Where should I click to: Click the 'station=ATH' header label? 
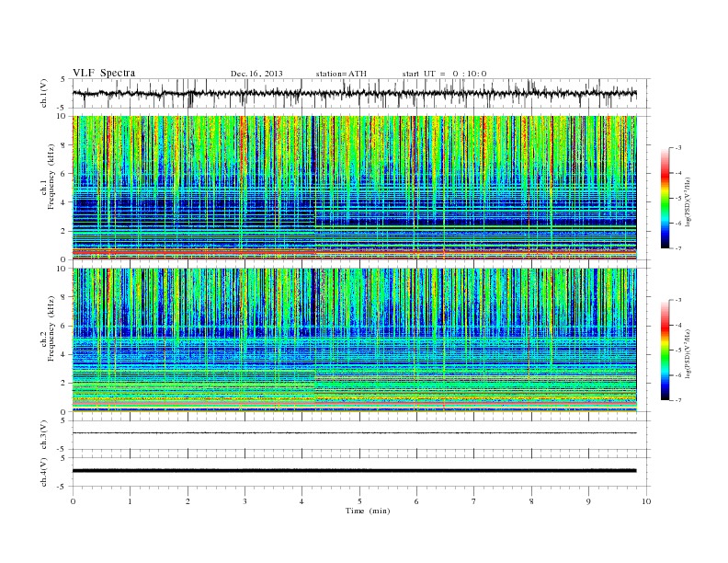(341, 74)
